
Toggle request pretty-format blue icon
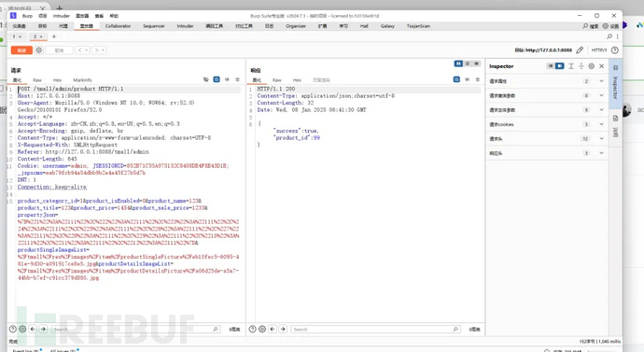coord(217,79)
